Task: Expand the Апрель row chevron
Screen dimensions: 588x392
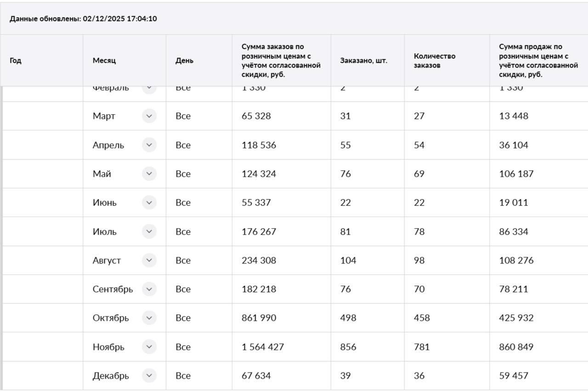Action: pyautogui.click(x=149, y=145)
